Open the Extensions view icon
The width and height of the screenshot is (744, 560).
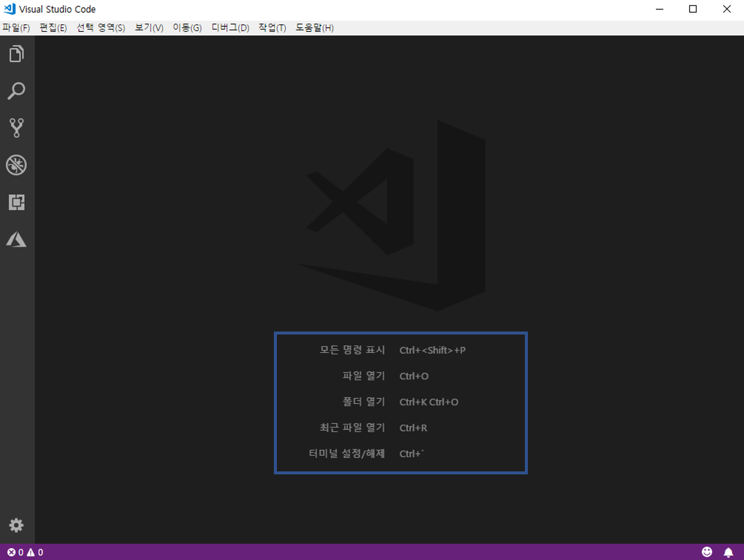pos(16,202)
